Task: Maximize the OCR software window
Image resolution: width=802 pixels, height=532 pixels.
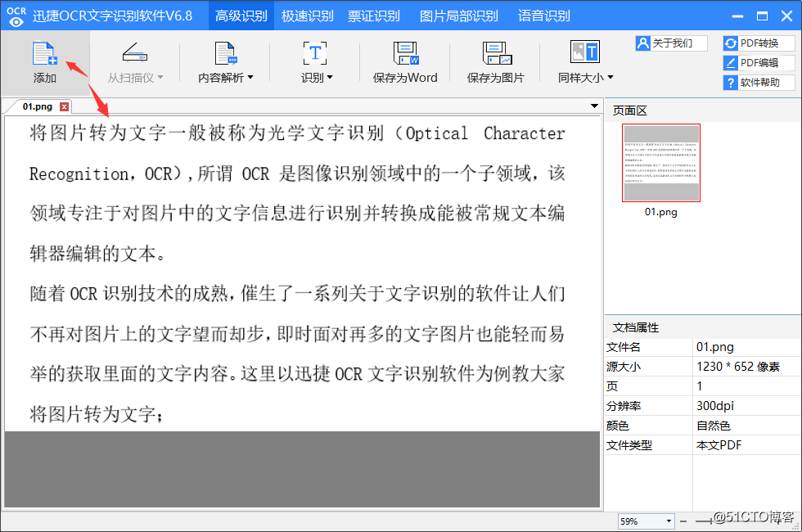Action: [762, 16]
